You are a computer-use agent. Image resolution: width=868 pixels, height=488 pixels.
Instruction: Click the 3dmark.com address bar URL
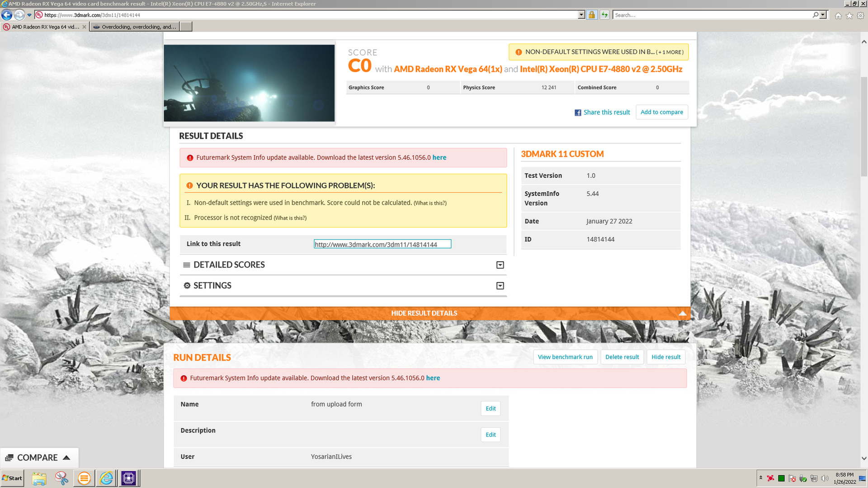click(x=92, y=15)
